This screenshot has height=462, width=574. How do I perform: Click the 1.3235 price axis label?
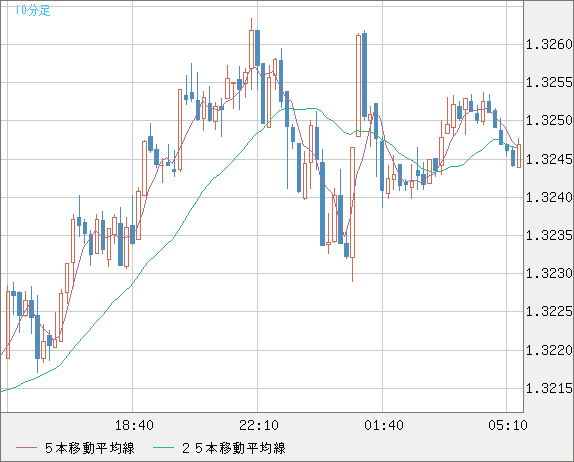549,235
